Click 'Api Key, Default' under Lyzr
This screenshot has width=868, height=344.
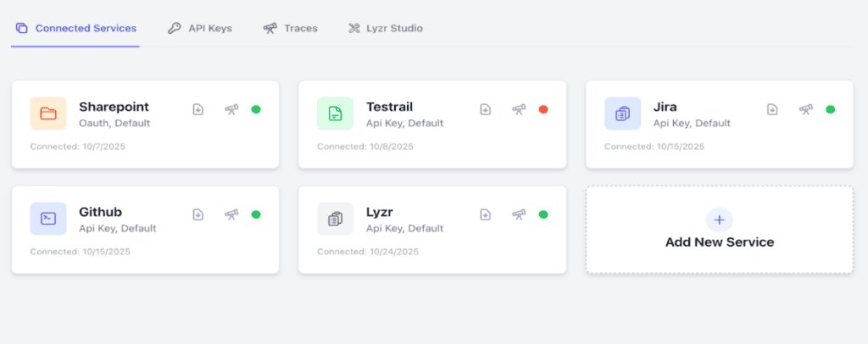click(404, 228)
